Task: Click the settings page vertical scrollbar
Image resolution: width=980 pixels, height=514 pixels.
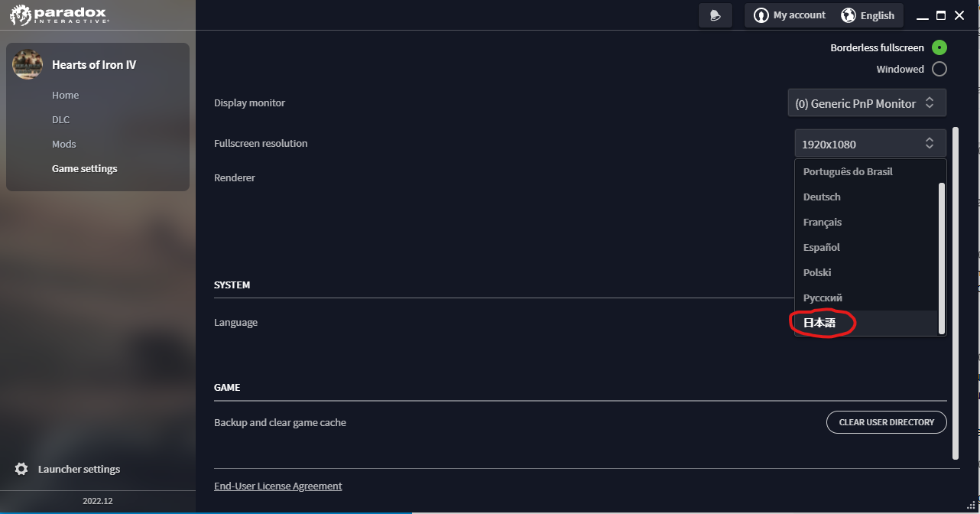Action: [x=956, y=293]
